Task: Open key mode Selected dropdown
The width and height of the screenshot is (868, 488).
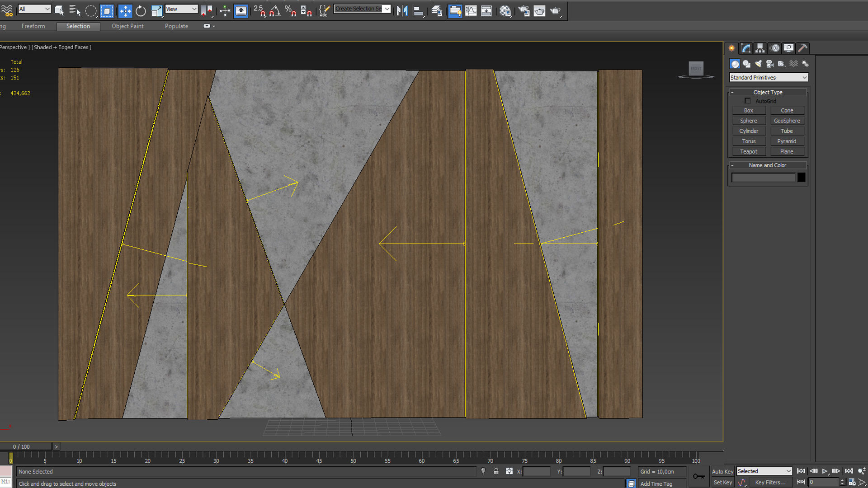Action: pos(764,471)
